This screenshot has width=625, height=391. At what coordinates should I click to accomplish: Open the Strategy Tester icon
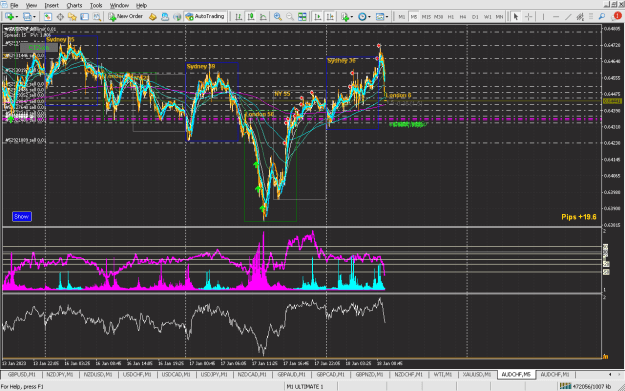[x=97, y=17]
